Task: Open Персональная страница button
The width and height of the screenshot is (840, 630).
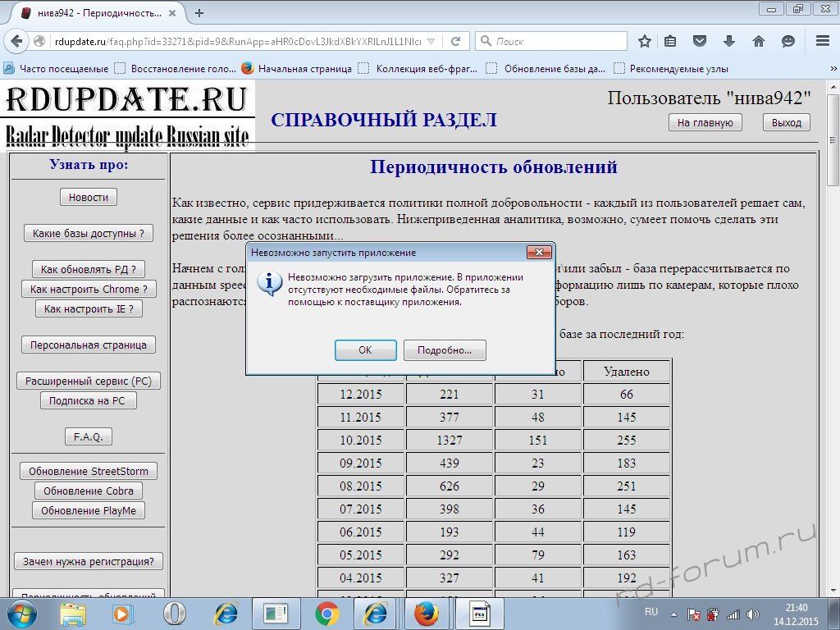Action: click(89, 345)
